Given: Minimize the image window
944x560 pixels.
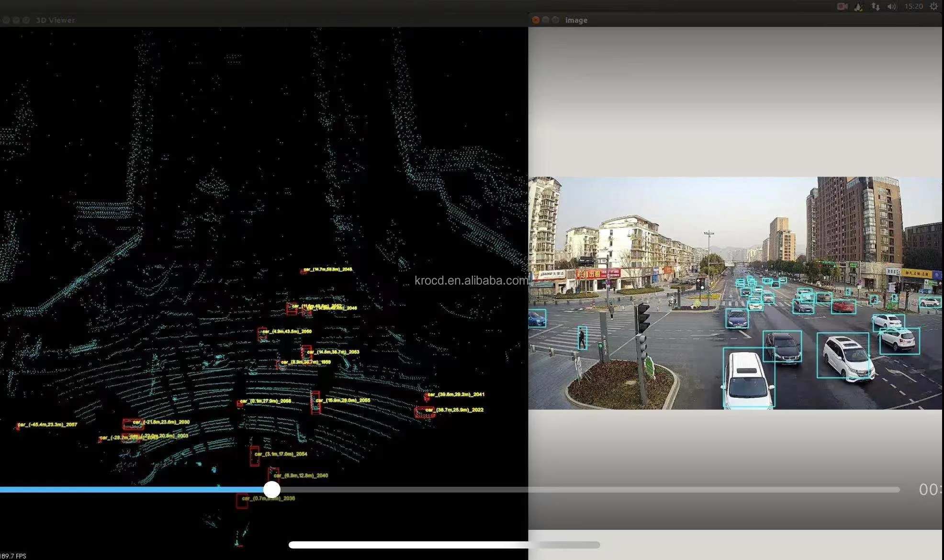Looking at the screenshot, I should coord(546,20).
